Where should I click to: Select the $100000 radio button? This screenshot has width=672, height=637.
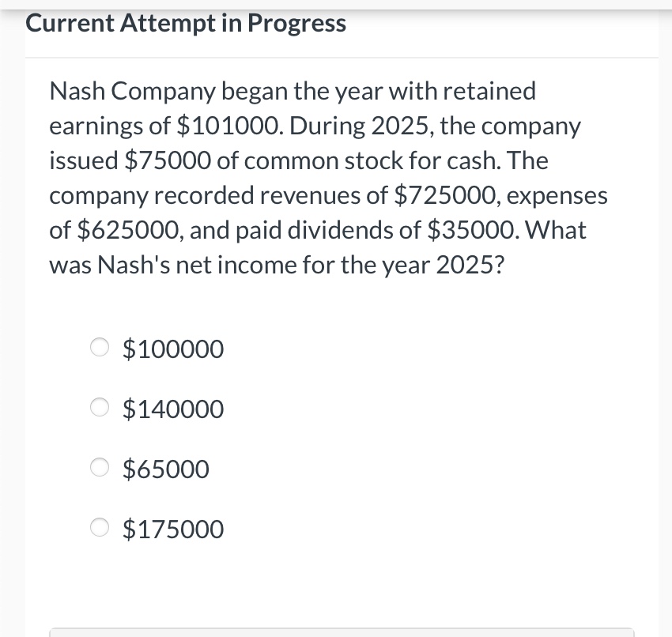[99, 347]
